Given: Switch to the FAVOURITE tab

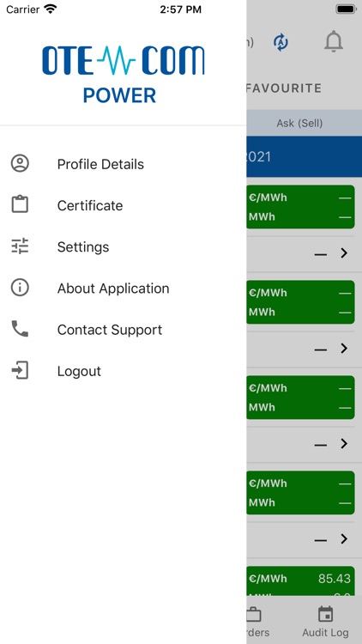Looking at the screenshot, I should click(284, 88).
